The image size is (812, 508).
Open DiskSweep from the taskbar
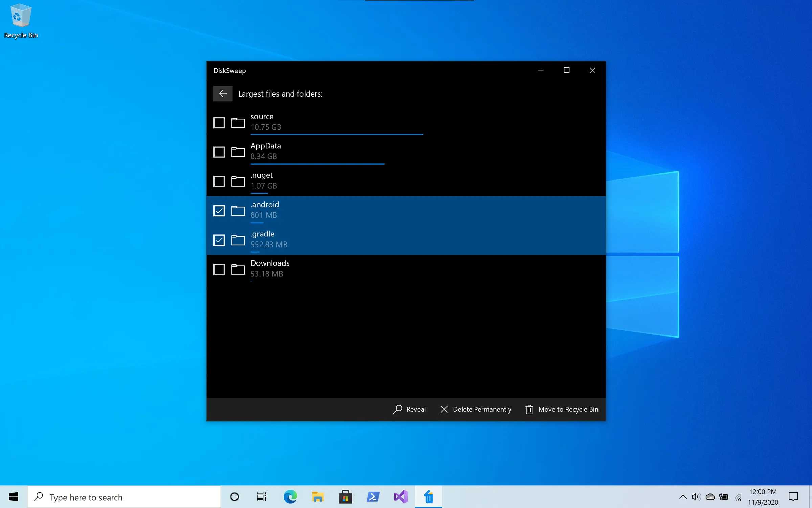click(x=428, y=497)
